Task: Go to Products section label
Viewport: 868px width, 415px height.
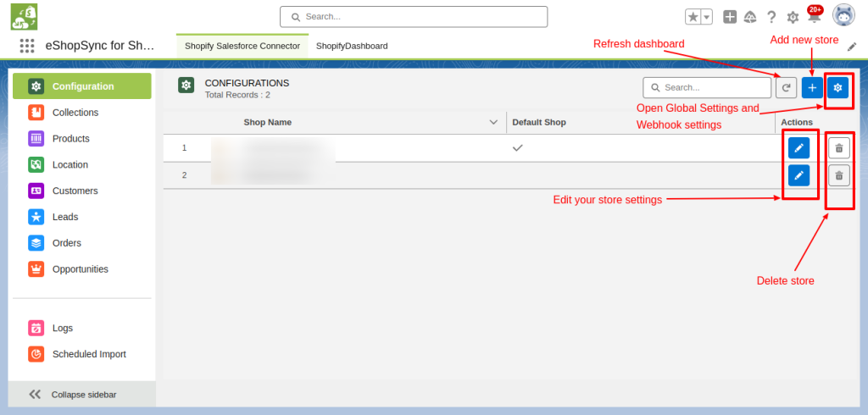Action: (71, 138)
